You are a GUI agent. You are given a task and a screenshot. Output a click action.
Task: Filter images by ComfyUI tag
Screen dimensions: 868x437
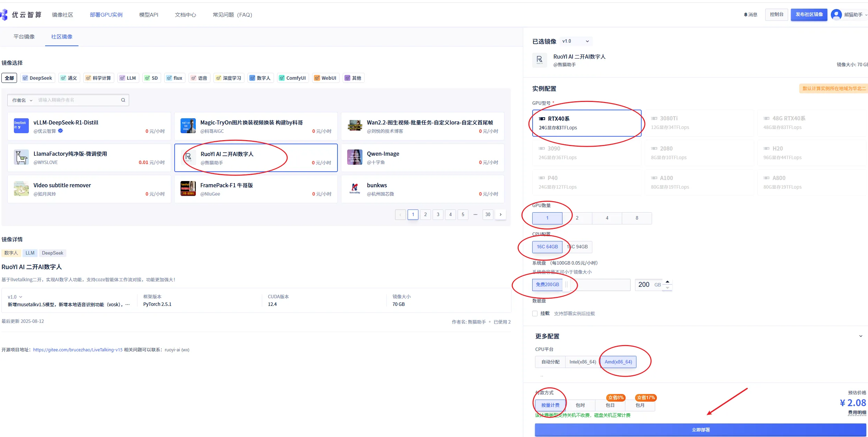pyautogui.click(x=293, y=78)
